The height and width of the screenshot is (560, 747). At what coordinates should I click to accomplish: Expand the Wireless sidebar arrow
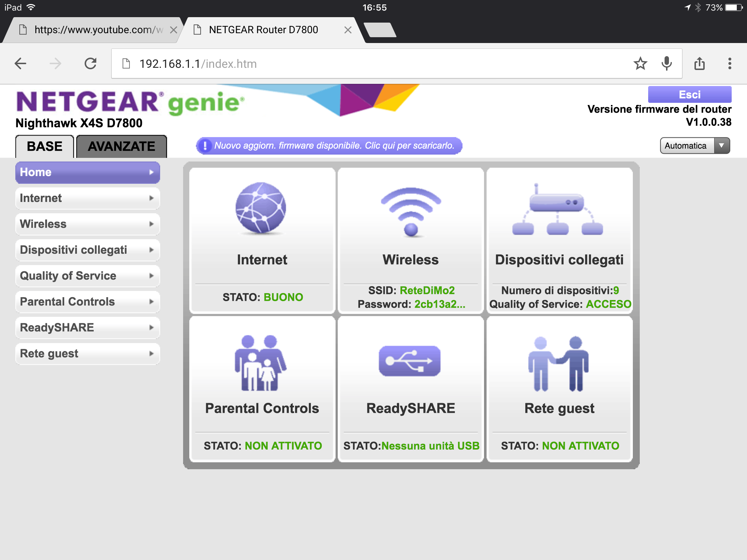151,224
